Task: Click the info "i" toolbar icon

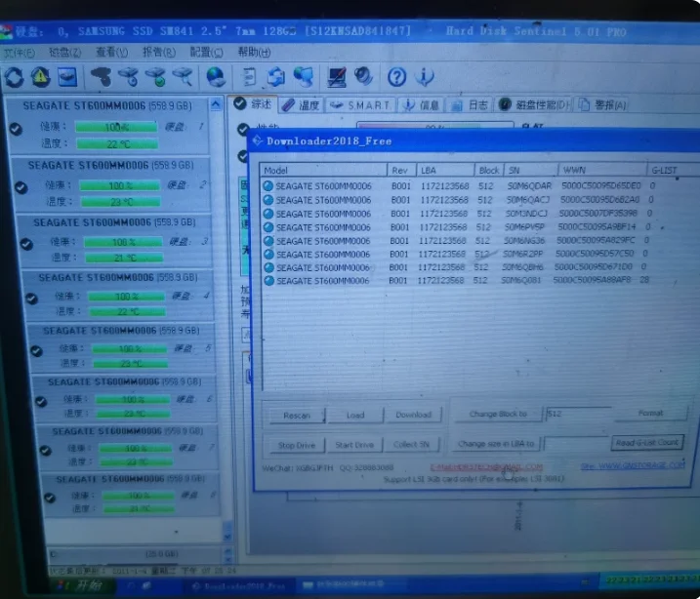Action: (424, 77)
